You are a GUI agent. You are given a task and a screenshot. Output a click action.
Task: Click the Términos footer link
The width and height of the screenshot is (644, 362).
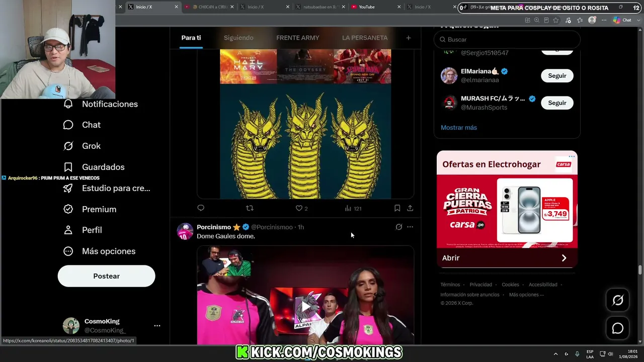click(450, 285)
